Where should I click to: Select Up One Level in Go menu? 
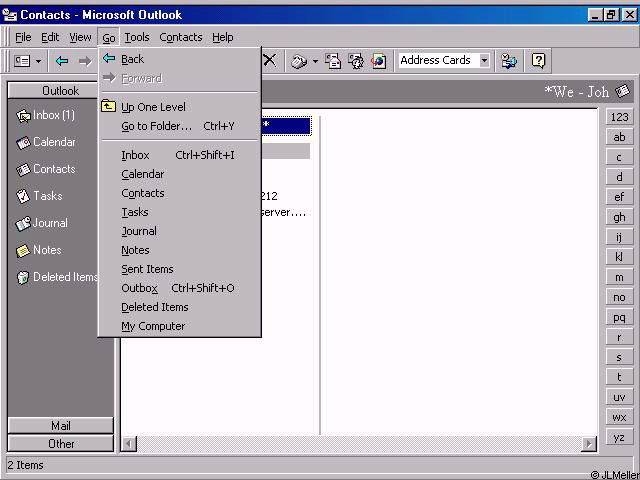(x=180, y=107)
